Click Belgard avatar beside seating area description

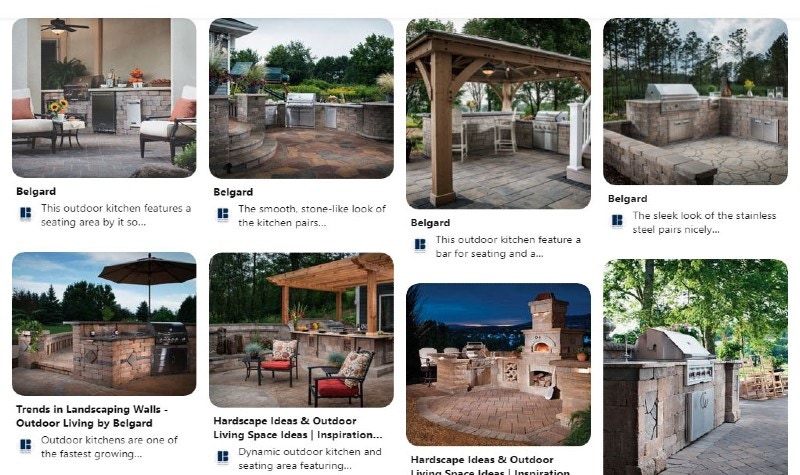pyautogui.click(x=26, y=213)
